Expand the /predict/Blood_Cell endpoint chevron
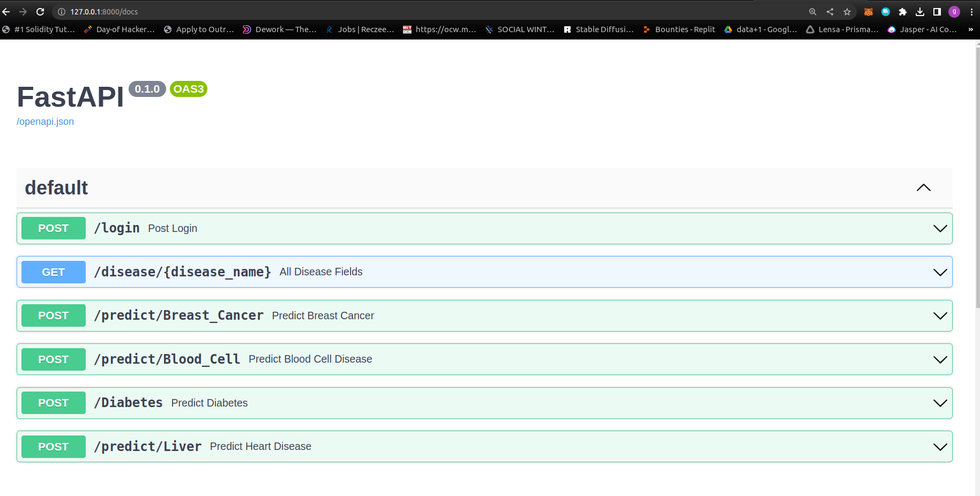This screenshot has height=496, width=980. pyautogui.click(x=940, y=359)
